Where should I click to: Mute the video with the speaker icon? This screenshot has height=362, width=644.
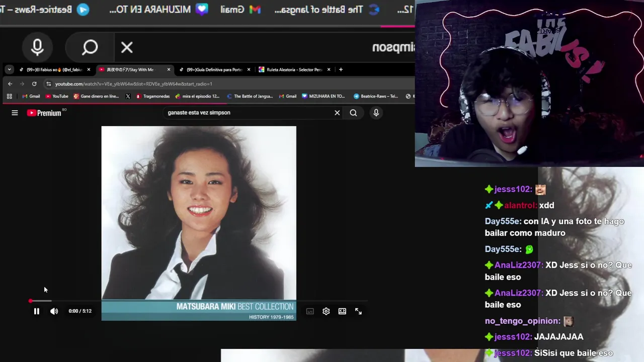pos(54,311)
